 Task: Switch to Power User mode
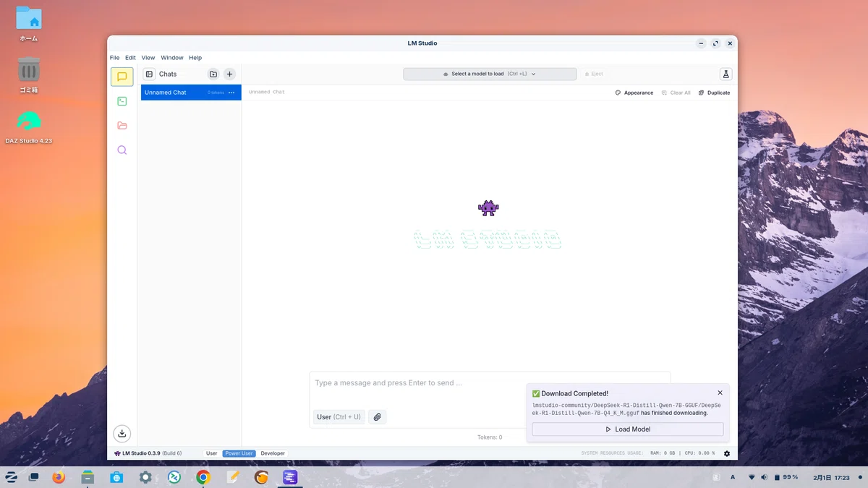[x=239, y=453]
